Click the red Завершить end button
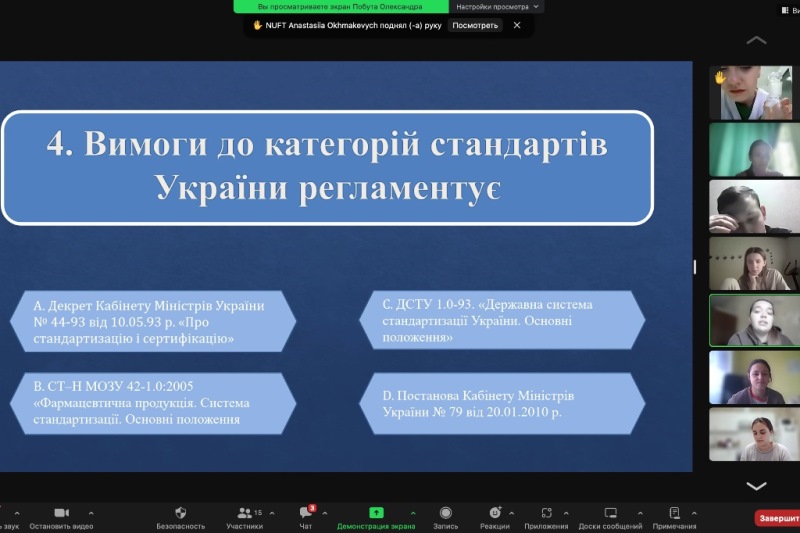The width and height of the screenshot is (800, 533). (x=777, y=518)
